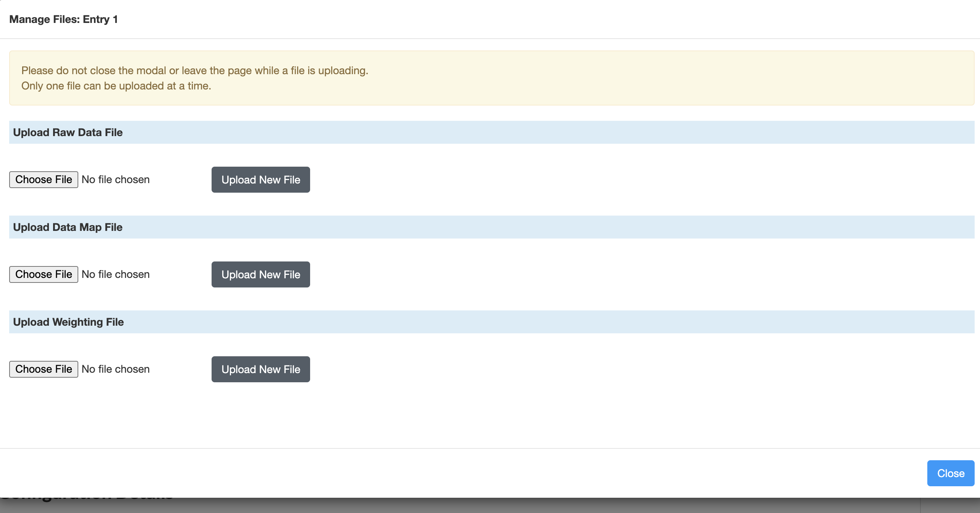Click the Manage Files: Entry 1 title
This screenshot has height=513, width=980.
[63, 19]
